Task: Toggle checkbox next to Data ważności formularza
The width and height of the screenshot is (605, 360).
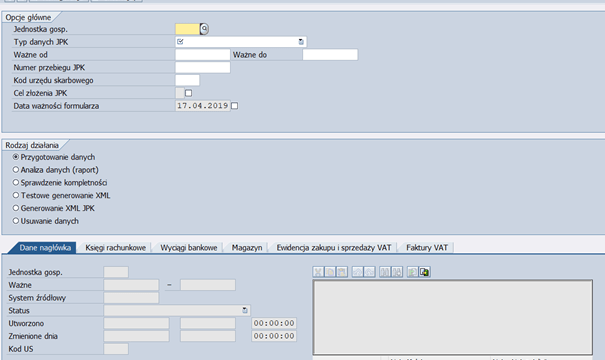Action: pos(235,106)
